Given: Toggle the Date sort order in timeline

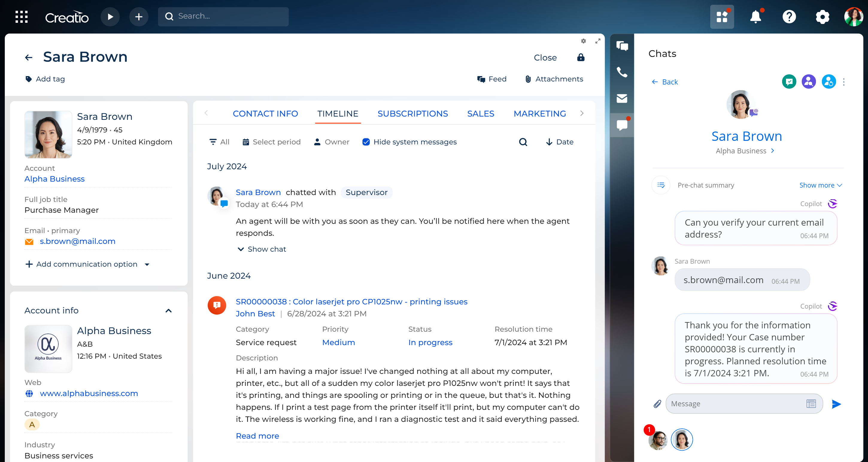Looking at the screenshot, I should pyautogui.click(x=559, y=142).
